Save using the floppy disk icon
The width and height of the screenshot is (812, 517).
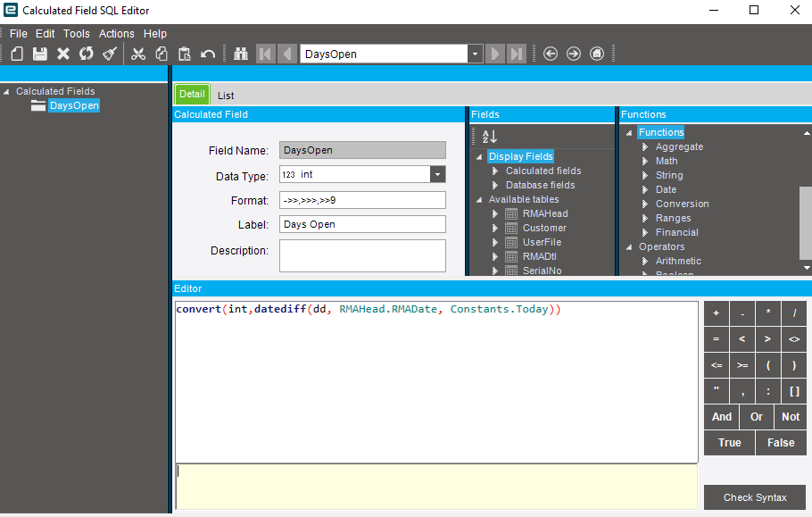pos(40,54)
